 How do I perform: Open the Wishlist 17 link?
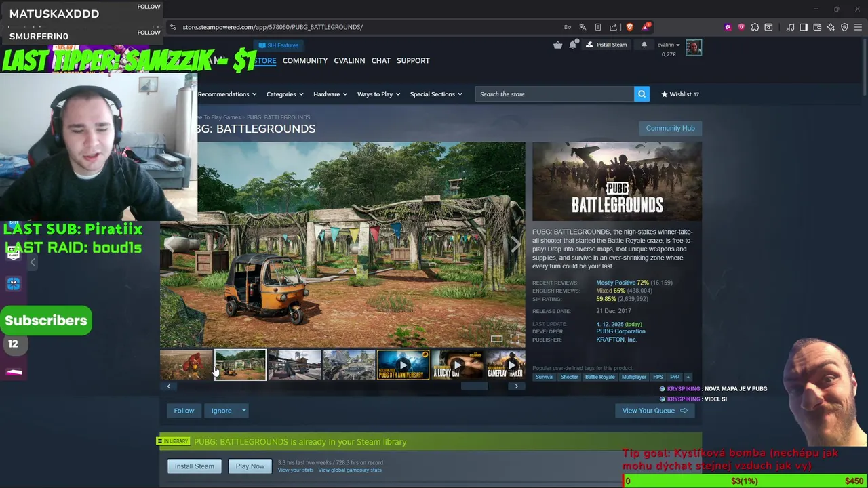[x=679, y=94]
